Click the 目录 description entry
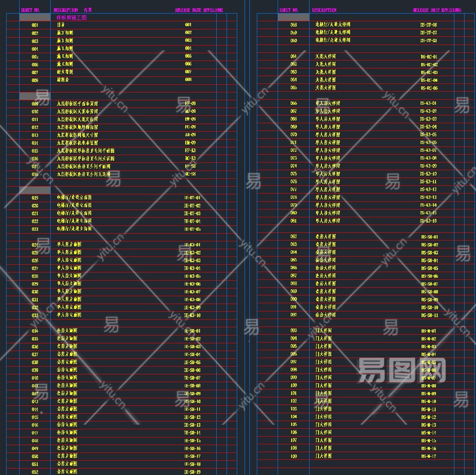Screen dimensions: 476x475 [x=61, y=25]
